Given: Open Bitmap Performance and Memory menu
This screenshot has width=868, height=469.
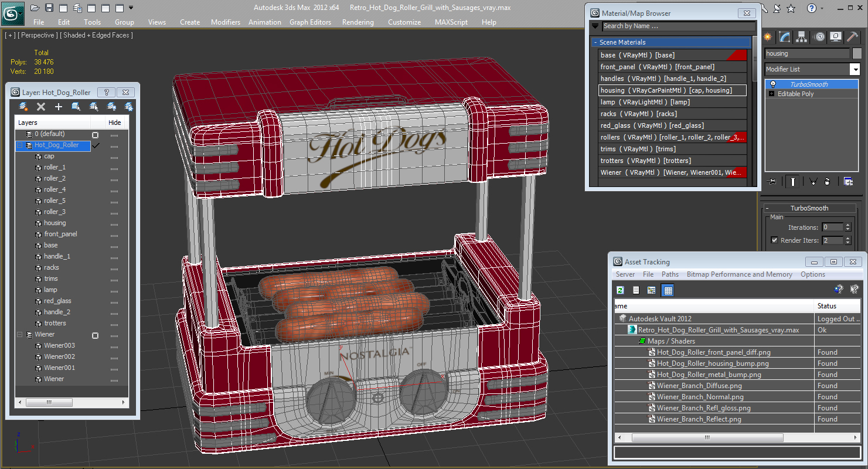Looking at the screenshot, I should [x=740, y=274].
